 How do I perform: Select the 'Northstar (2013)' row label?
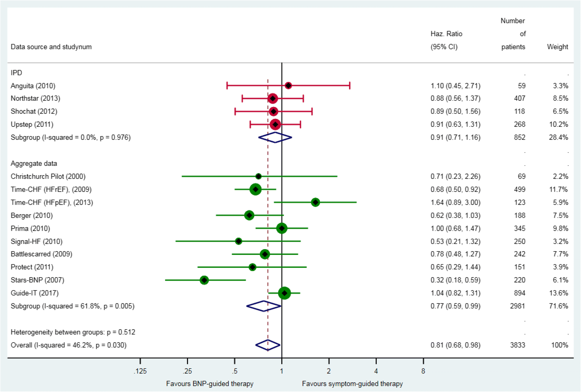(35, 98)
